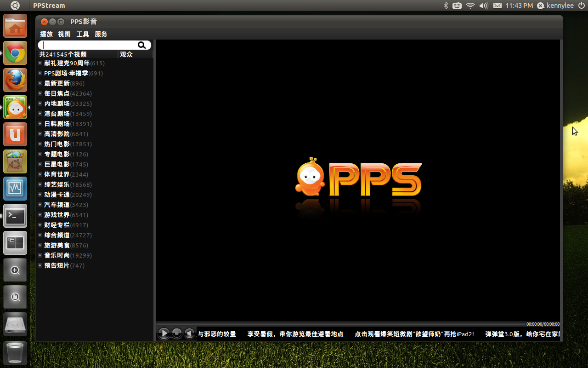Image resolution: width=588 pixels, height=368 pixels.
Task: Start playback with the Play button
Action: [164, 333]
